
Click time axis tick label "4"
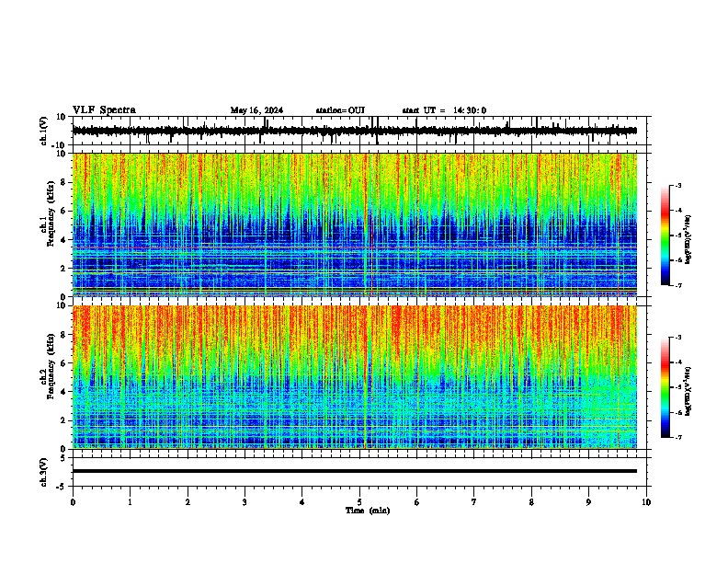pyautogui.click(x=302, y=502)
